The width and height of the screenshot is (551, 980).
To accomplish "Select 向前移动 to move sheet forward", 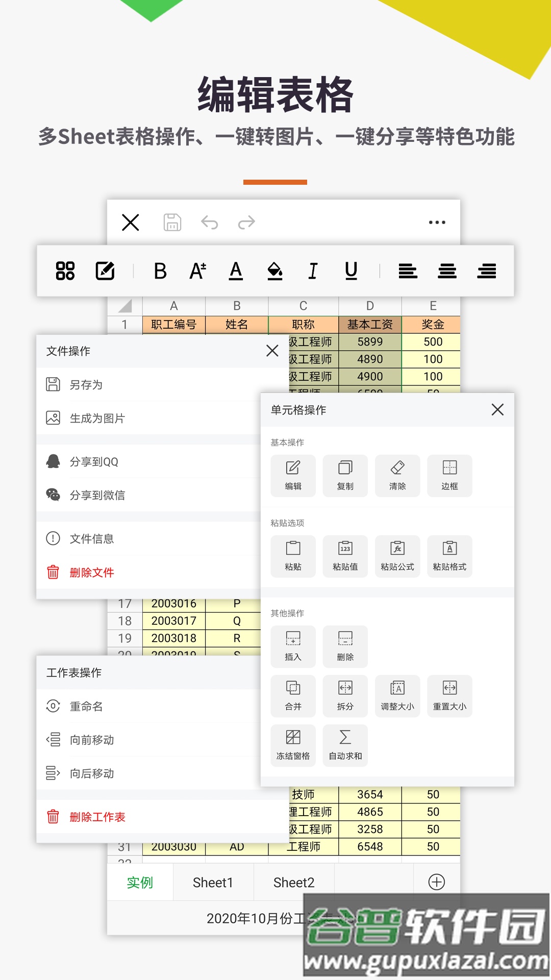I will pyautogui.click(x=149, y=740).
